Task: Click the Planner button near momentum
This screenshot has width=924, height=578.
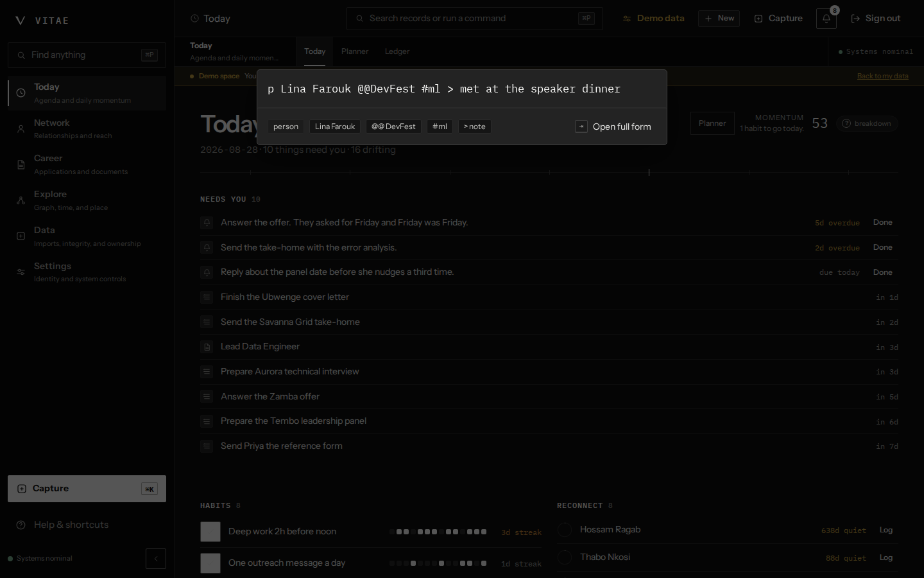Action: [x=712, y=123]
